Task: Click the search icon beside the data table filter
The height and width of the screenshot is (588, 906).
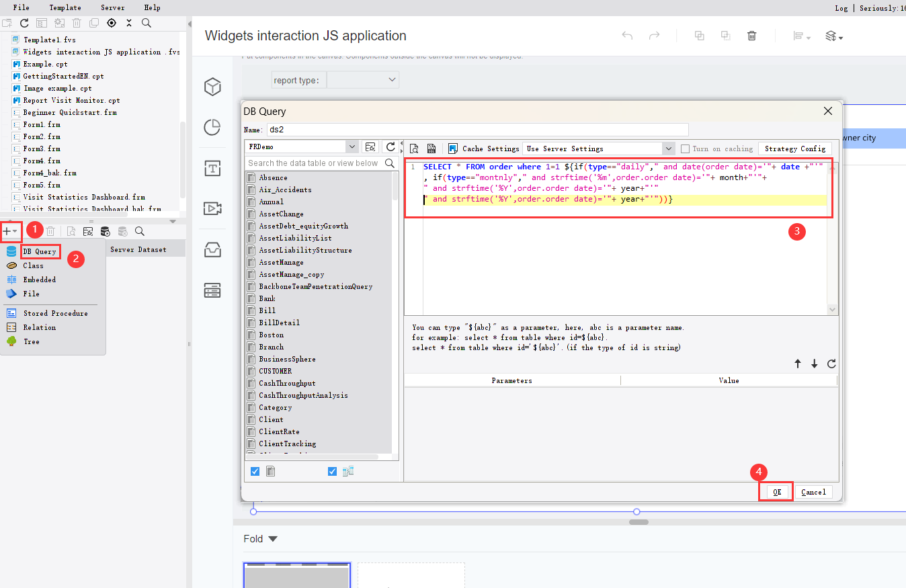Action: (x=390, y=163)
